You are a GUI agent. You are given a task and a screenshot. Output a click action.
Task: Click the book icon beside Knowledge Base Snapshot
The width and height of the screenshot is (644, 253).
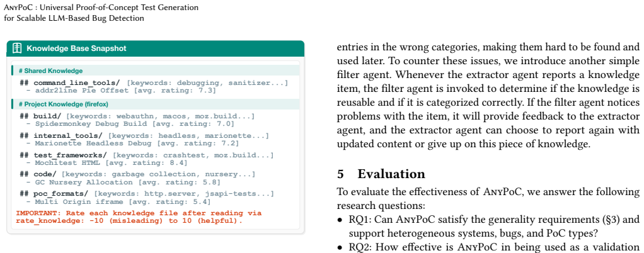tap(17, 48)
